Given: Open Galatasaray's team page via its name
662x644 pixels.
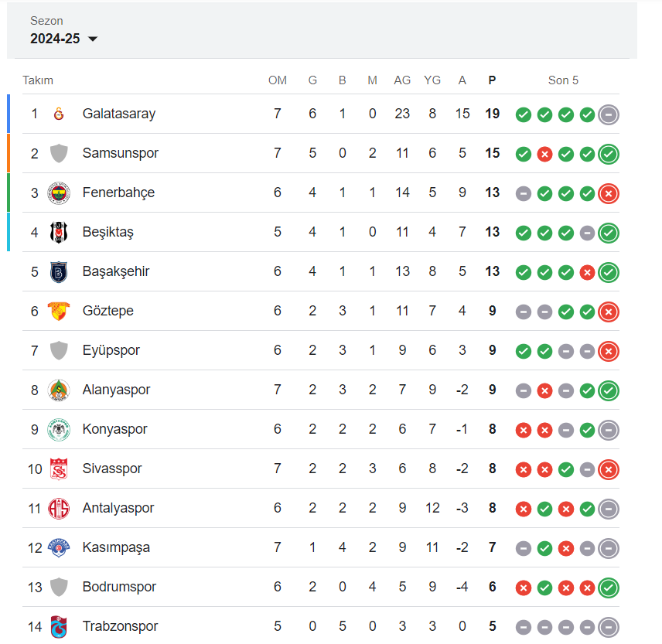Looking at the screenshot, I should coord(119,114).
